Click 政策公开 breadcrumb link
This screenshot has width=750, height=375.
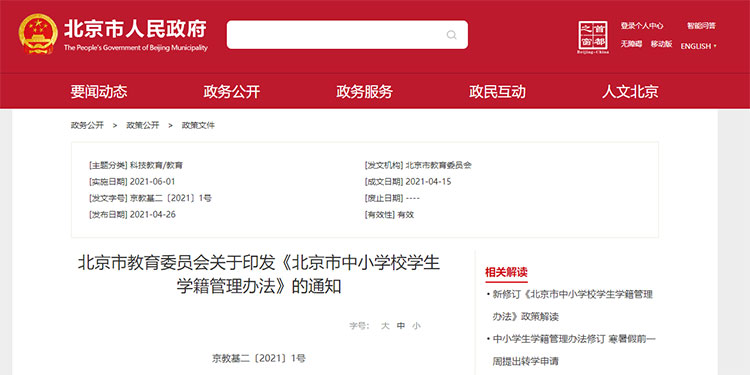point(143,125)
